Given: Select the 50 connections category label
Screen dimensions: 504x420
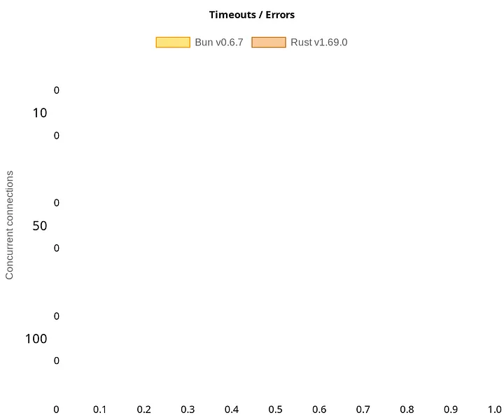Looking at the screenshot, I should point(40,226).
